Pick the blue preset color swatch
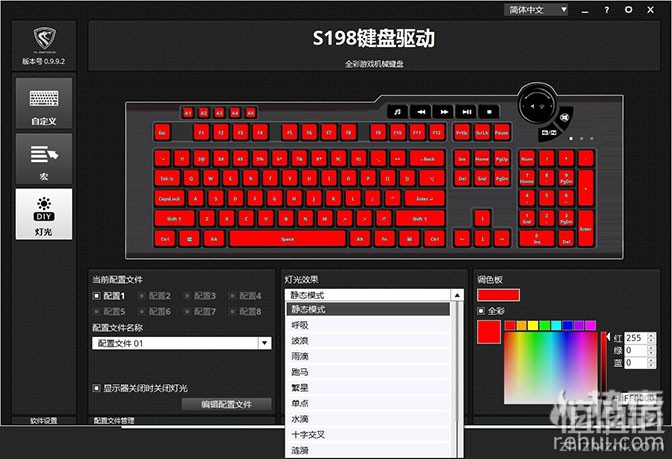The height and width of the screenshot is (459, 672). coord(567,326)
